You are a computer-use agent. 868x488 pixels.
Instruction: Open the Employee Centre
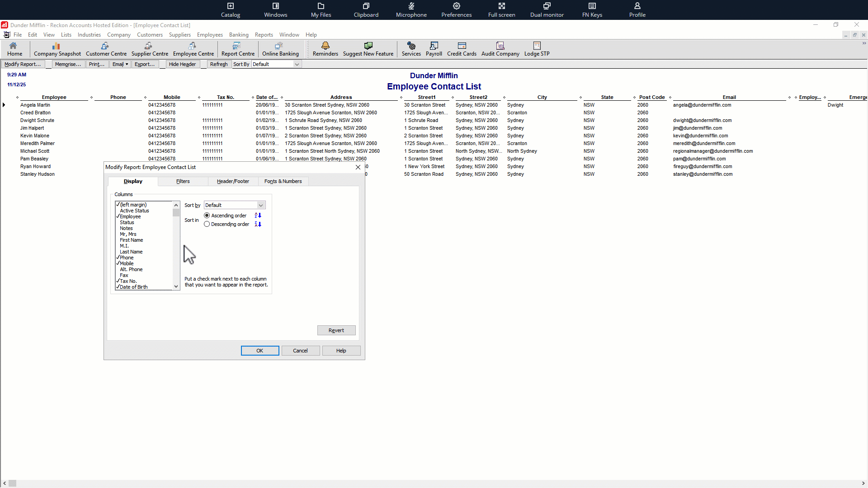[193, 49]
